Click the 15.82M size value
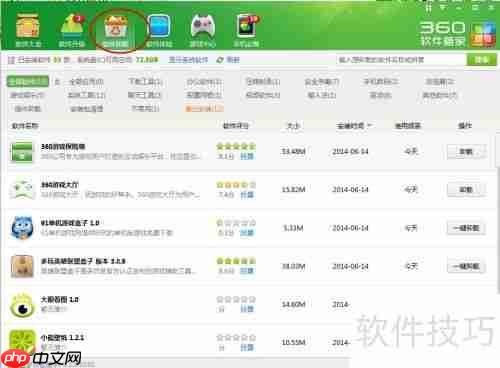The height and width of the screenshot is (368, 500). click(x=293, y=190)
